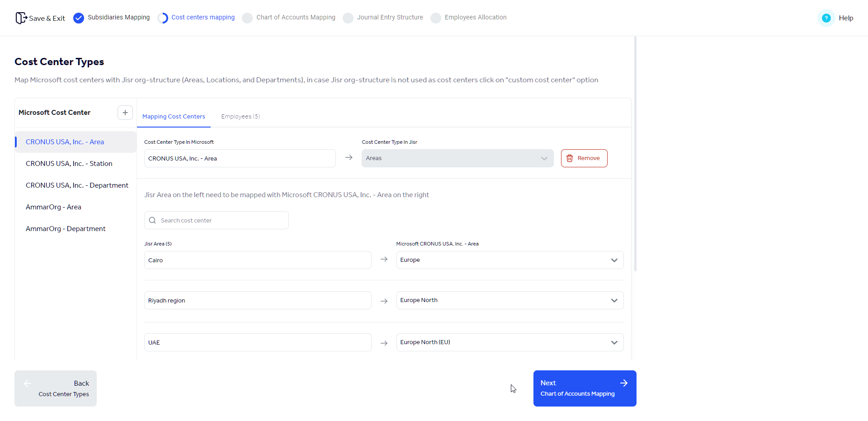The image size is (868, 421).
Task: Click arrow icon between Cairo and Europe
Action: coord(384,260)
